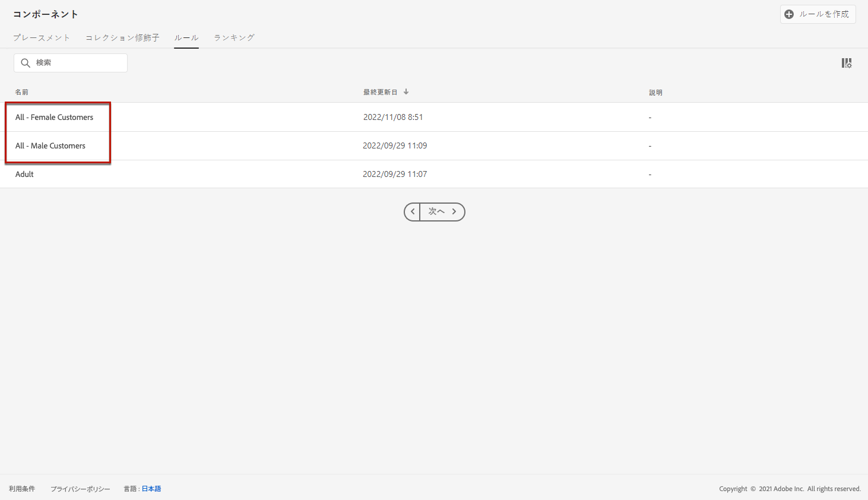Viewport: 868px width, 500px height.
Task: Go to next page with 次へ
Action: pos(442,211)
